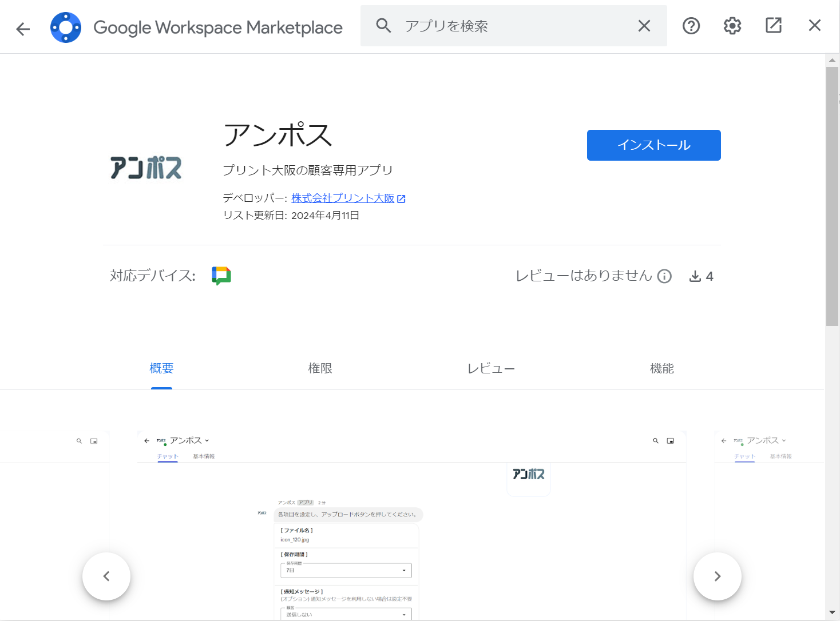Click the scrollbar down arrow
Image resolution: width=840 pixels, height=621 pixels.
point(832,612)
